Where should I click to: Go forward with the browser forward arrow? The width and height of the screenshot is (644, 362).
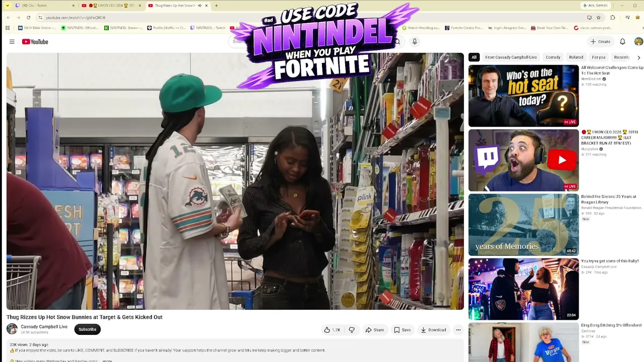click(18, 18)
